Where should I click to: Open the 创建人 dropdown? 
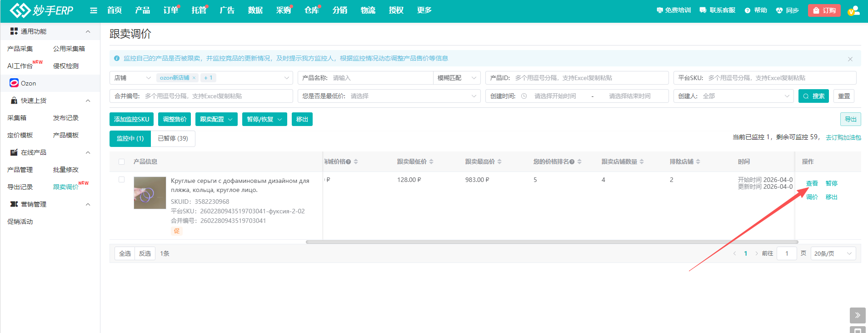pos(733,96)
